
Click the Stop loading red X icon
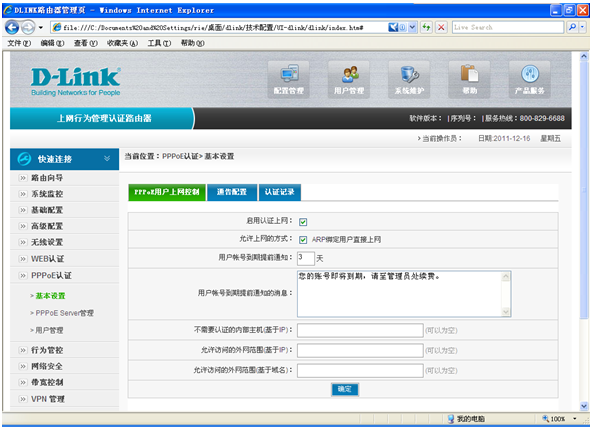click(441, 27)
